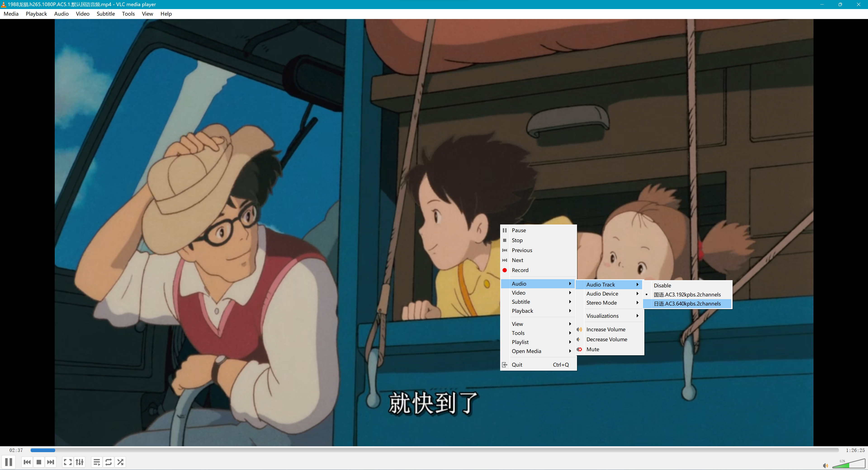
Task: Select Previous in the context menu
Action: tap(538, 250)
